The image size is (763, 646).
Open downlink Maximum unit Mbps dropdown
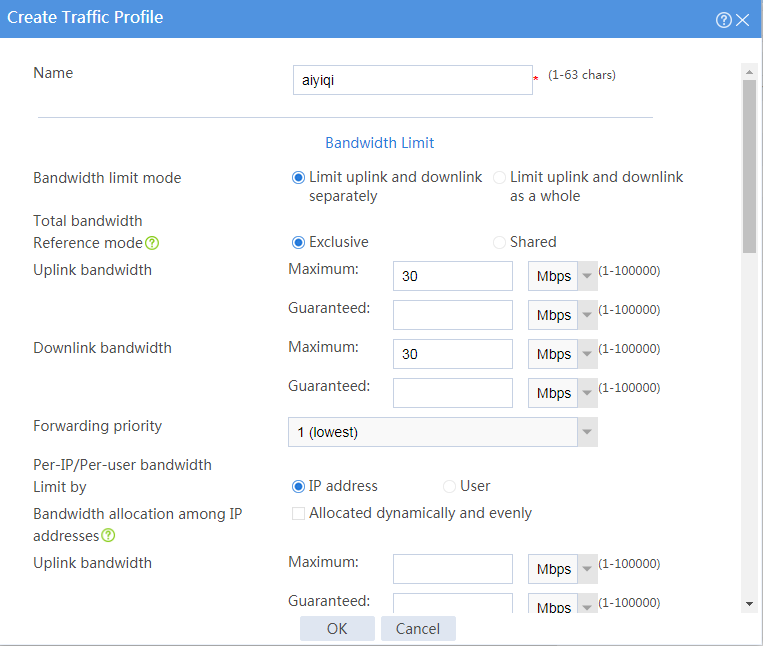coord(563,354)
